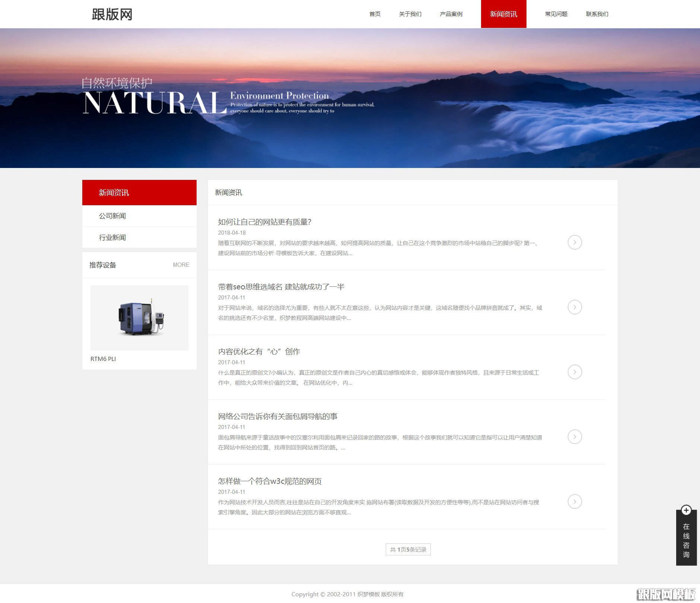Open the 常见问题 page
The height and width of the screenshot is (603, 700).
[556, 14]
